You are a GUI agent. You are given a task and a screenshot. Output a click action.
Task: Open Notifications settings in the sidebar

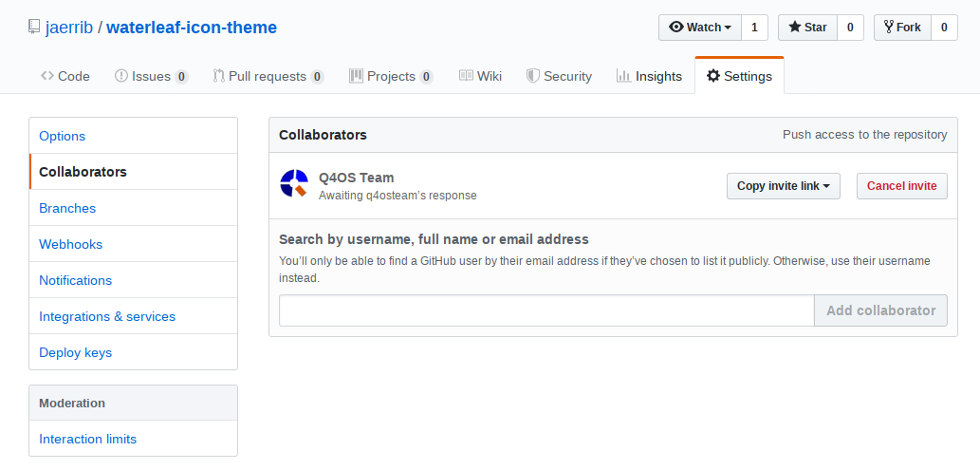click(x=133, y=280)
